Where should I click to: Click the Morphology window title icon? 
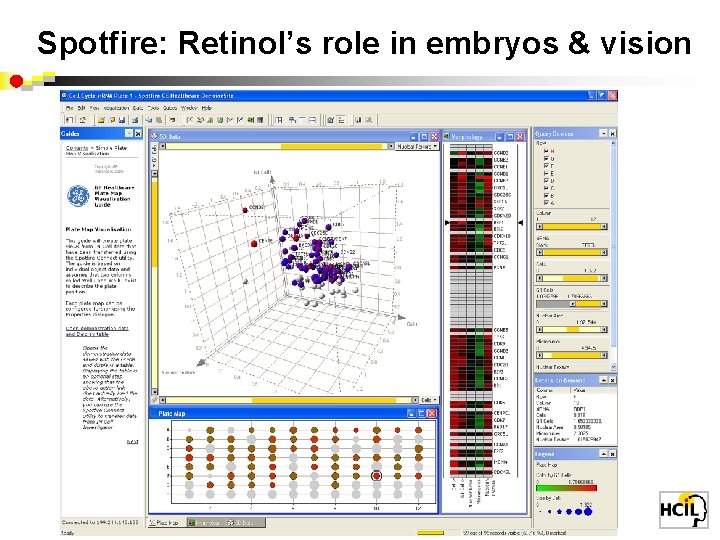(446, 136)
